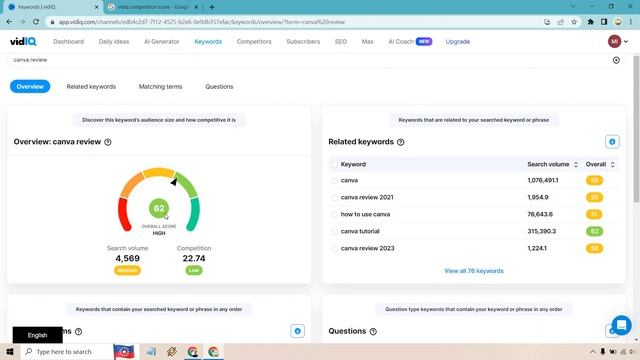Switch to the Google search tab
The image size is (640, 360).
coord(153,7)
